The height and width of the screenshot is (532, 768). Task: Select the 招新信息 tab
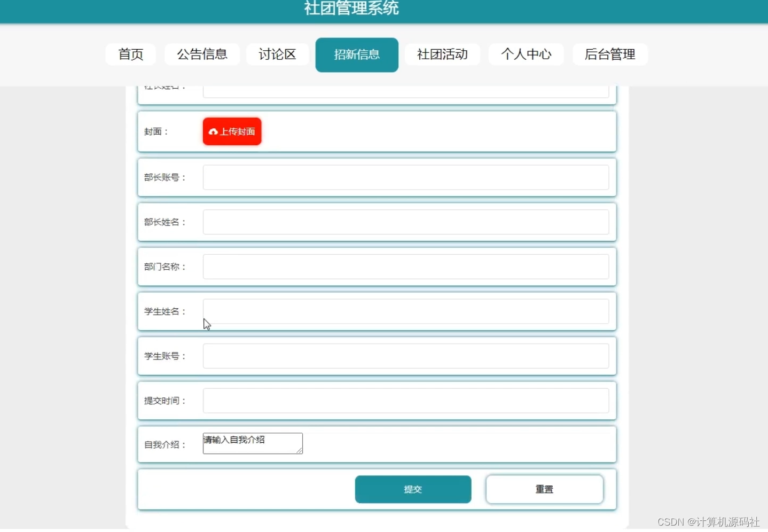357,55
